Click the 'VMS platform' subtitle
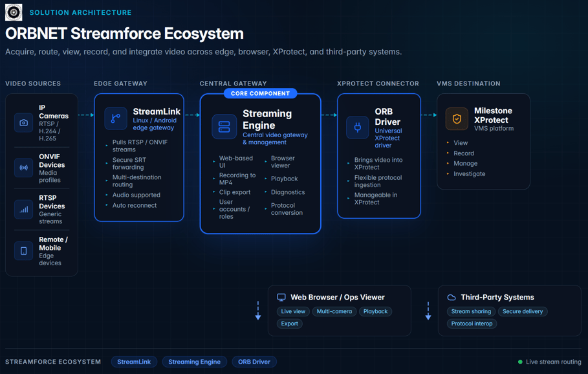The height and width of the screenshot is (374, 588). (x=494, y=128)
